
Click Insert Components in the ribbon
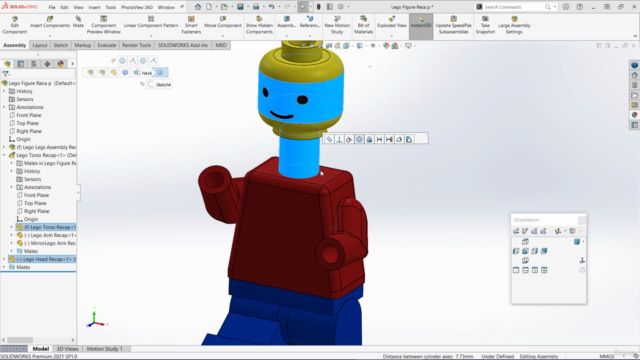(x=50, y=22)
